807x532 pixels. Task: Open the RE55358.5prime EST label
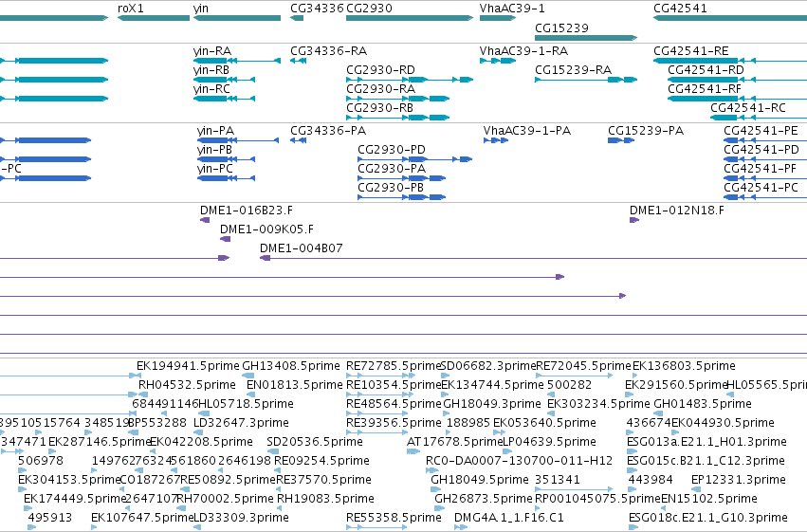(394, 518)
